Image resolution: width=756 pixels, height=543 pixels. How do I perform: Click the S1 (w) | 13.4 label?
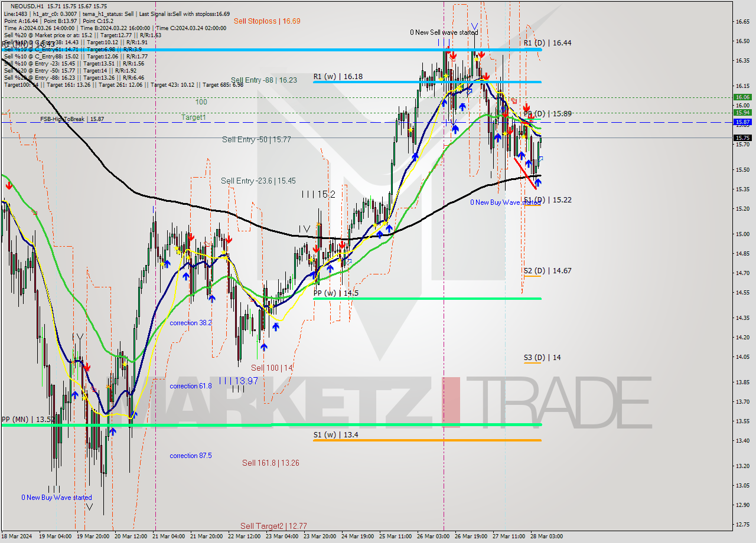click(335, 435)
